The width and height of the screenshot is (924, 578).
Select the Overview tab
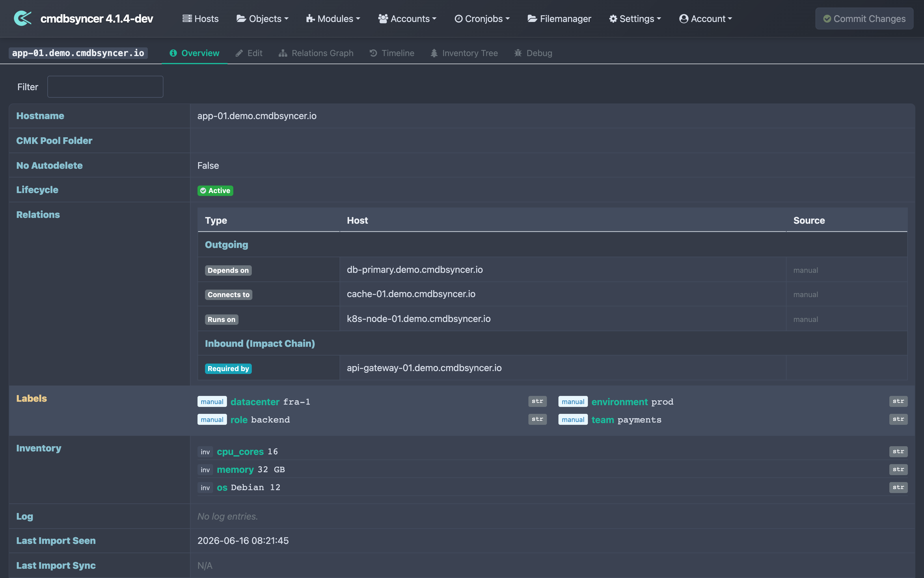194,53
